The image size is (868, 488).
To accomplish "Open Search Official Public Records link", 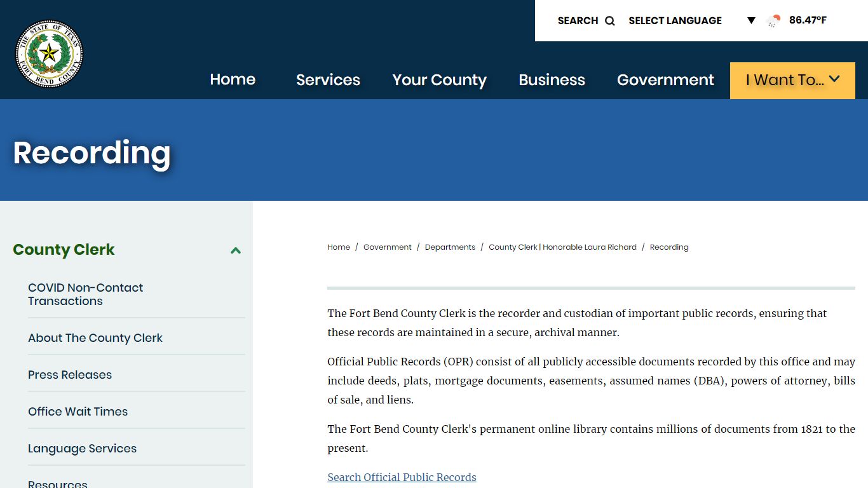I will coord(402,477).
